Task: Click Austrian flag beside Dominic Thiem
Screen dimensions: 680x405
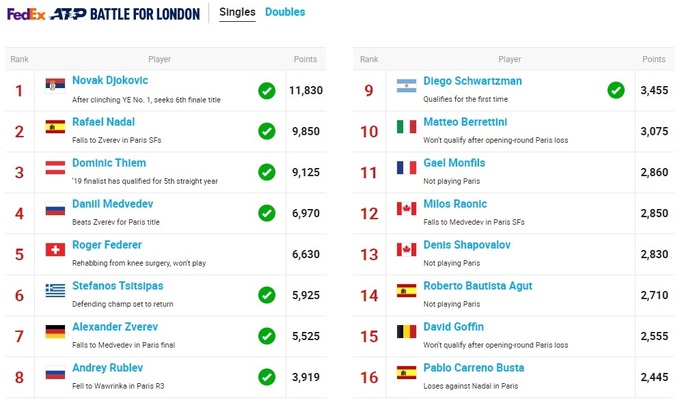Action: 55,168
